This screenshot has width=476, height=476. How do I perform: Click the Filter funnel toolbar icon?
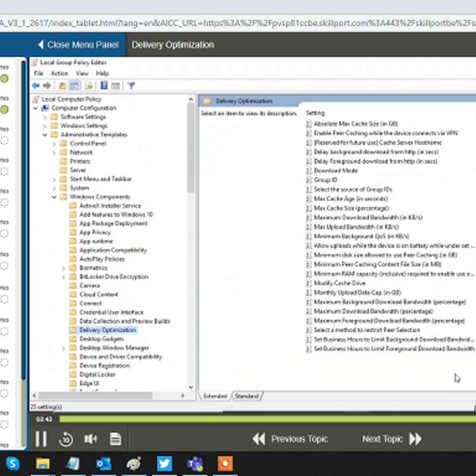coord(131,86)
